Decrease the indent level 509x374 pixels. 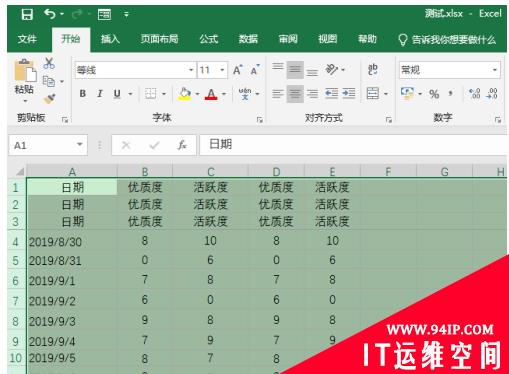331,94
